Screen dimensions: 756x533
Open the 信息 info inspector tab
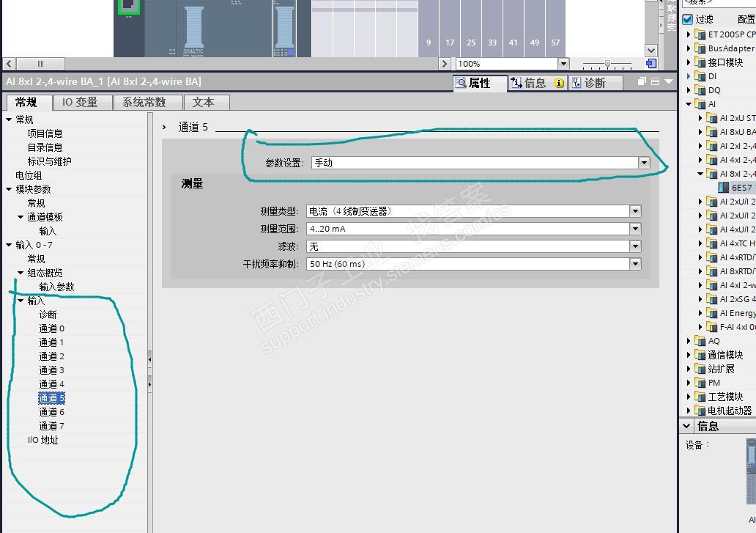click(537, 83)
